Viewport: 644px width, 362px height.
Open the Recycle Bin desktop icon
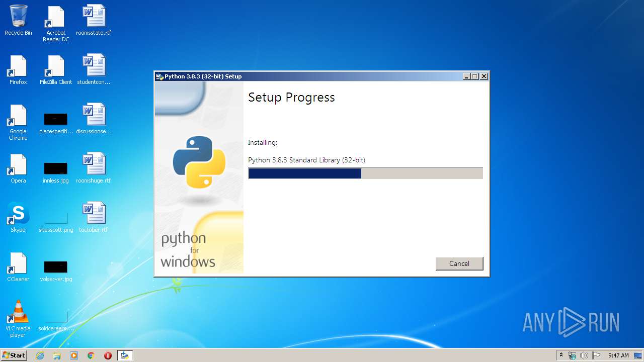(x=18, y=21)
